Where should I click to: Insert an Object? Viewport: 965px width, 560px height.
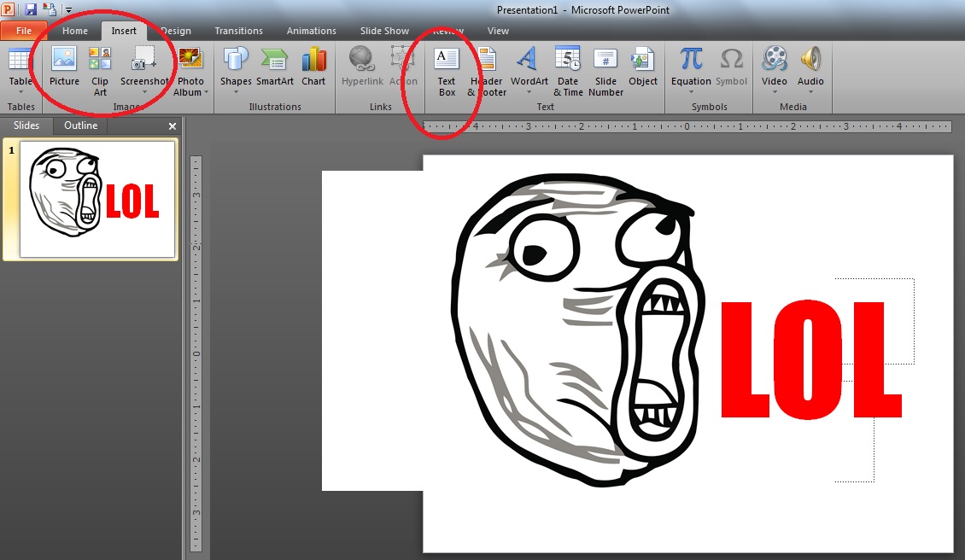642,67
